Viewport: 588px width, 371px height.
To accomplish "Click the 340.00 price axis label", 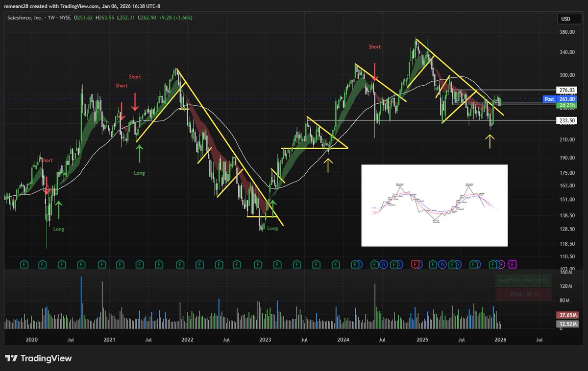I will (x=567, y=52).
